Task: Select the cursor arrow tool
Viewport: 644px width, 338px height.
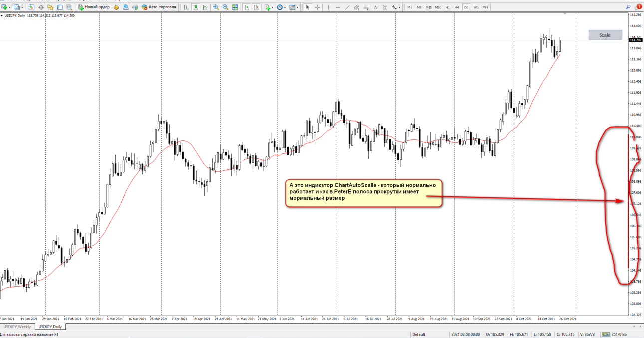Action: (x=307, y=7)
